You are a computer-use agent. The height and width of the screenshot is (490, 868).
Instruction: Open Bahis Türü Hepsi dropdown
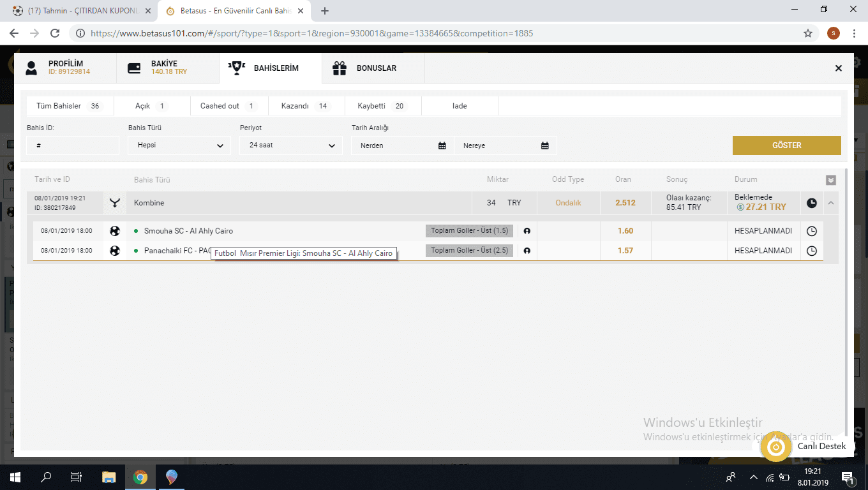coord(179,145)
